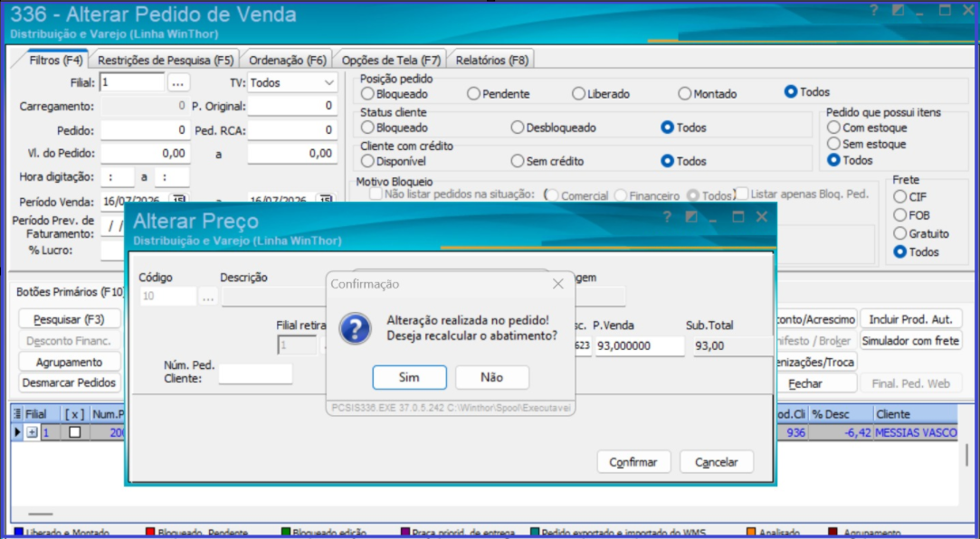Select Bloqueado in Posição pedido
The image size is (980, 539).
pos(395,94)
